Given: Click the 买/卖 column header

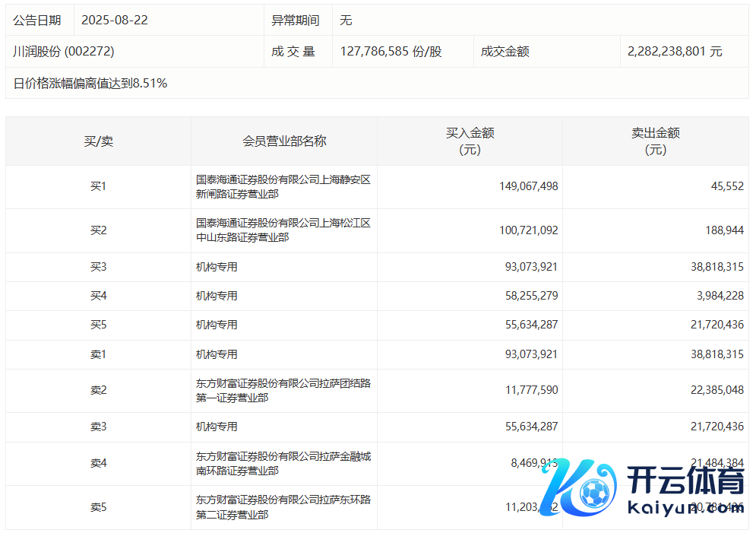Looking at the screenshot, I should point(98,141).
